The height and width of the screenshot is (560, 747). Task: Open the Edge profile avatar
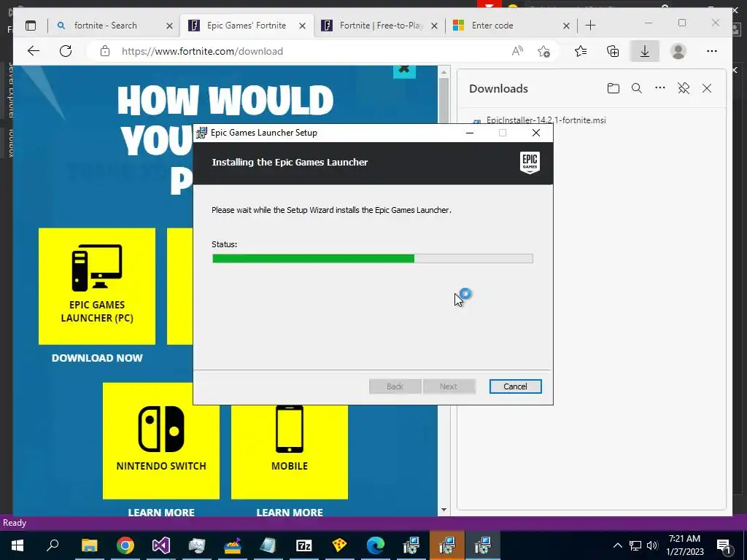678,51
